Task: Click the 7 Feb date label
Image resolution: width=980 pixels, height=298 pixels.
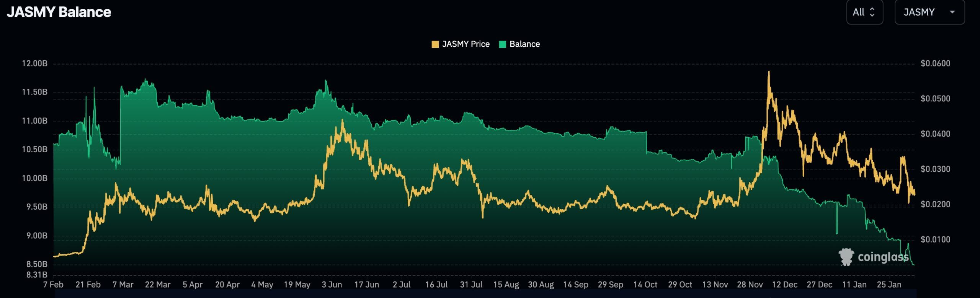Action: tap(53, 285)
